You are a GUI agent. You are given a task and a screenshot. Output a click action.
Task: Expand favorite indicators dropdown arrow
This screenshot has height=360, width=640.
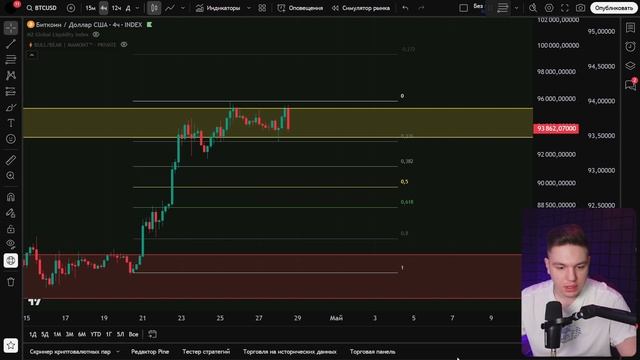click(249, 8)
